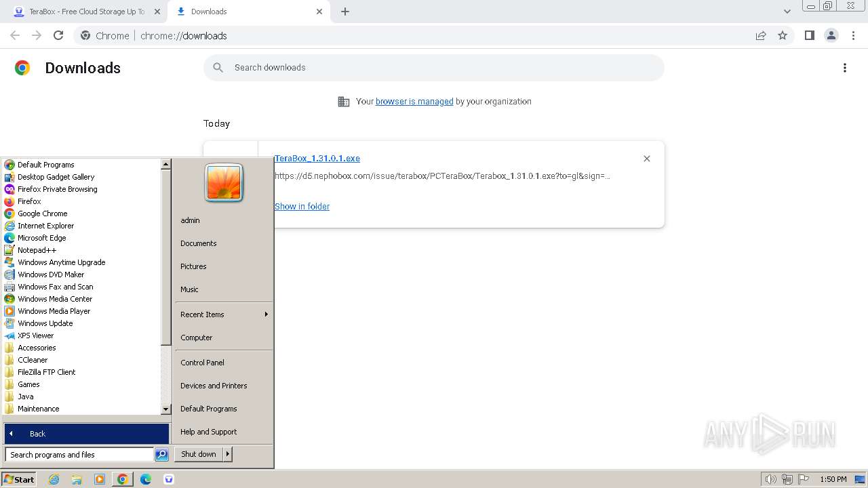Select the Downloads tab
Screen dimensions: 868x488
(248, 12)
